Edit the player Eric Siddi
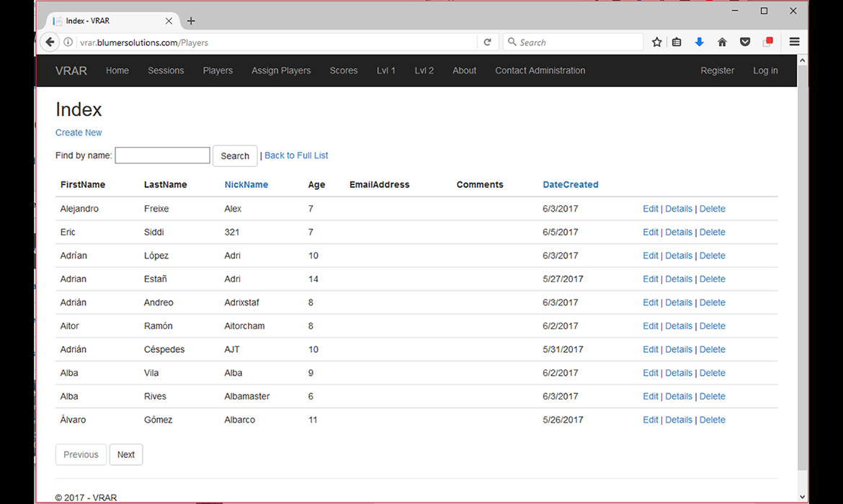Image resolution: width=843 pixels, height=504 pixels. point(650,233)
